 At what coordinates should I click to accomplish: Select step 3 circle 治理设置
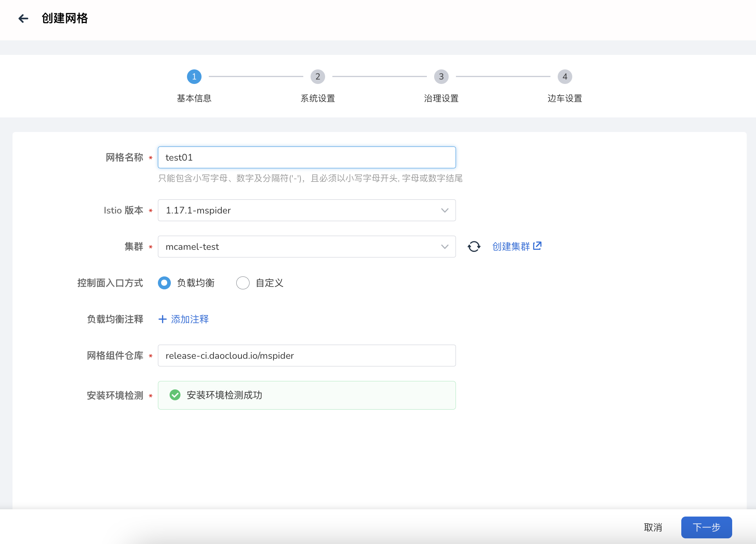pos(441,77)
